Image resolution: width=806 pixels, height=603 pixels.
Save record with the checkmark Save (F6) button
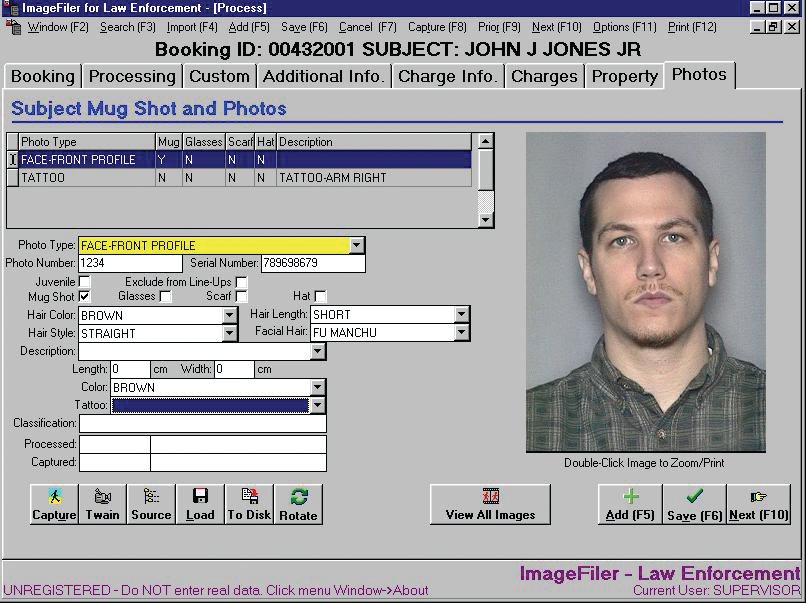coord(694,504)
